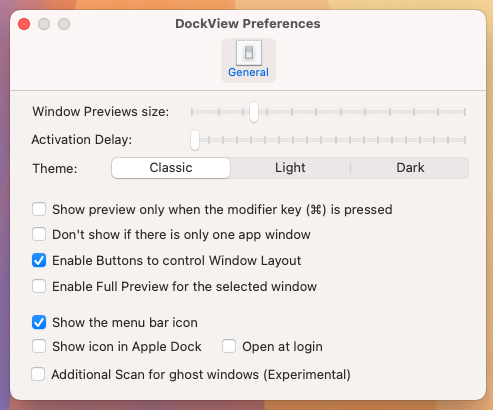493x410 pixels.
Task: Enable preview only with modifier key pressed
Action: click(x=39, y=210)
